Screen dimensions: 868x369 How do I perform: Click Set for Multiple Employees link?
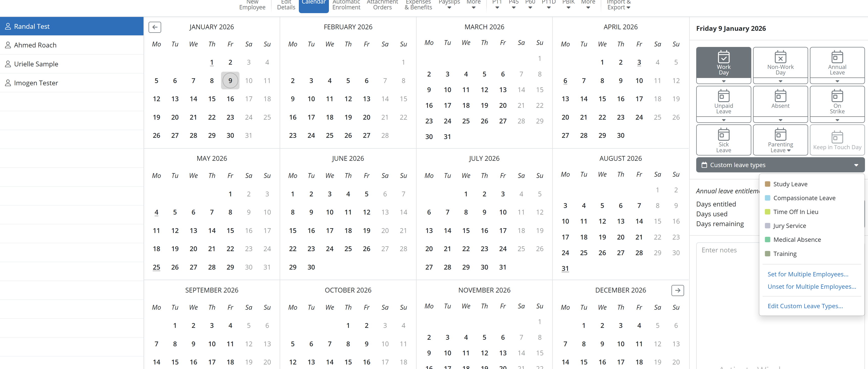coord(808,274)
